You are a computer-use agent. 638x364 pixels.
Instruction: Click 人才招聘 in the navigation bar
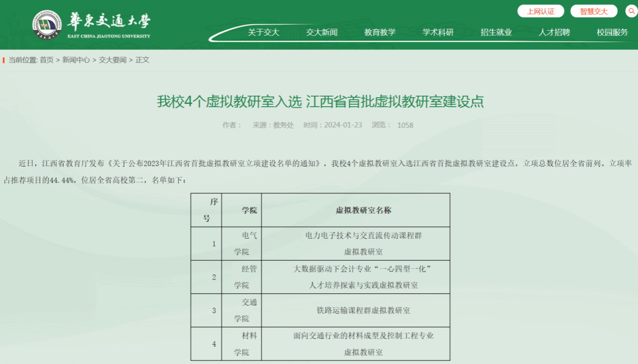(x=554, y=32)
